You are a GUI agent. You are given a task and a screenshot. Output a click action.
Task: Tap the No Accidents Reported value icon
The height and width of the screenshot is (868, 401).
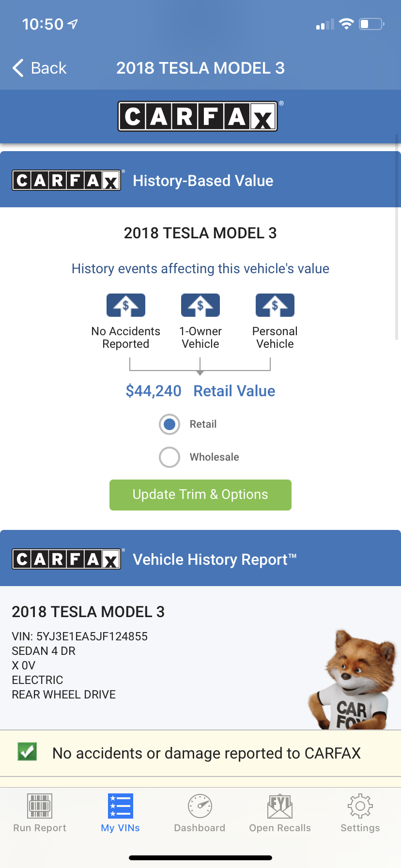(x=126, y=305)
